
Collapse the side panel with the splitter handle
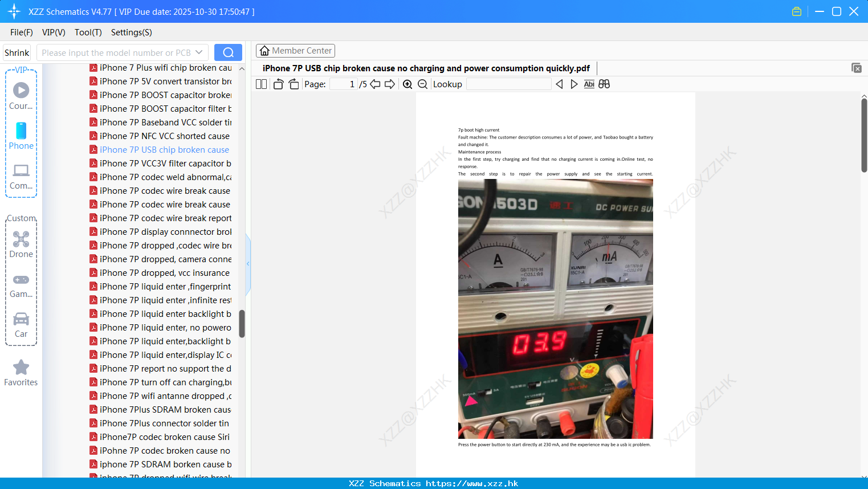(x=248, y=264)
